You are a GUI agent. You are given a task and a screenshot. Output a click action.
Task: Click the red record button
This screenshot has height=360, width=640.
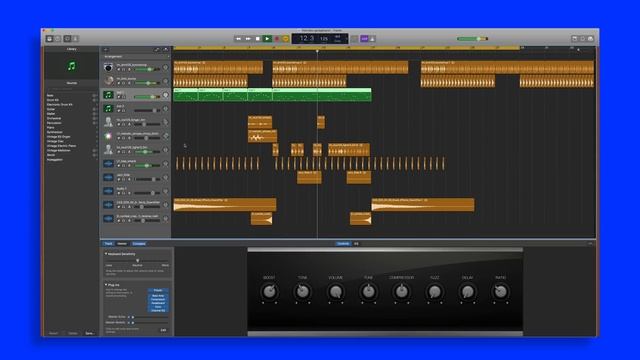pos(277,39)
